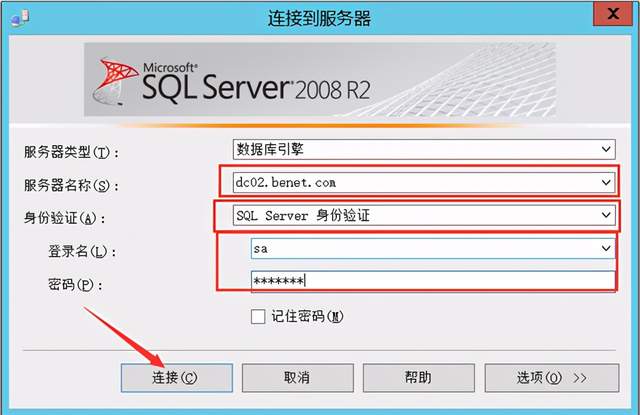Enable the Remember password (记住密码) checkbox

[258, 316]
